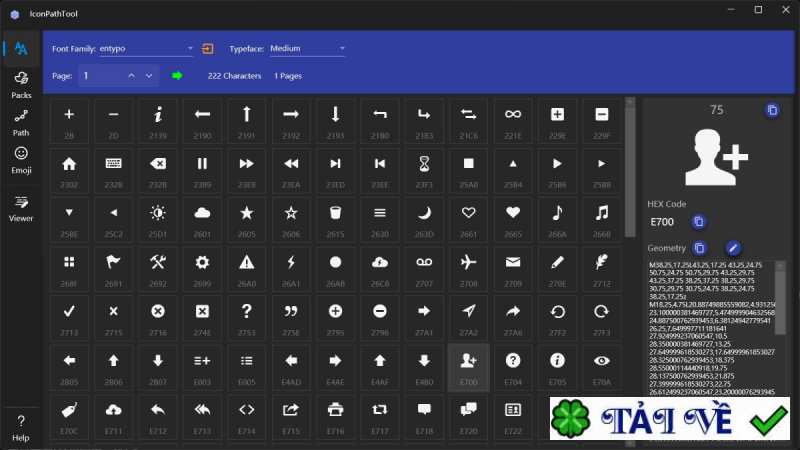Viewport: 800px width, 450px height.
Task: Select the envelope glyph 2709
Action: click(x=513, y=269)
